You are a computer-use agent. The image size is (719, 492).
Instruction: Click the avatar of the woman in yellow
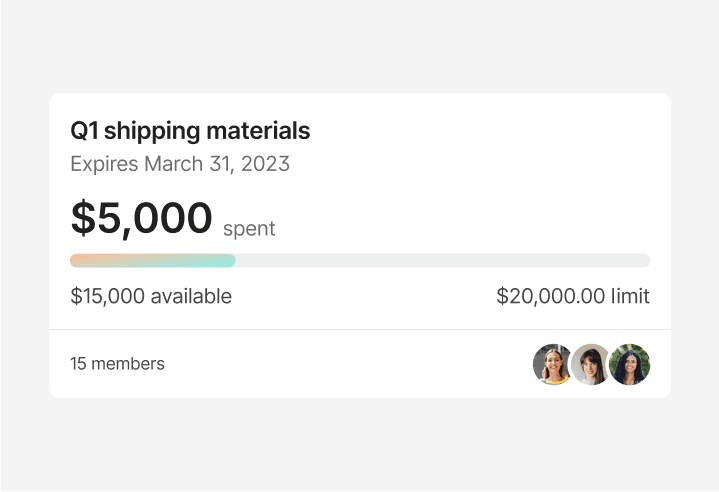coord(552,365)
